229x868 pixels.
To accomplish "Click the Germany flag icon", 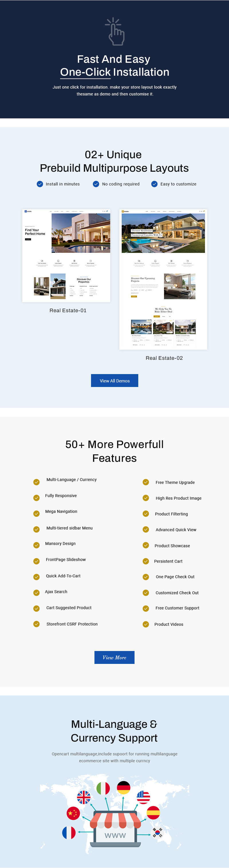I will pos(123,787).
